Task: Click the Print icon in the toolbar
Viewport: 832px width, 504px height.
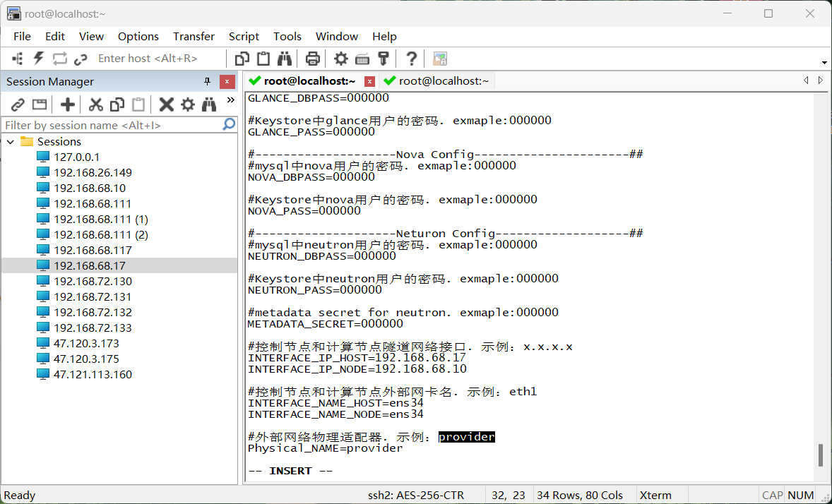Action: point(312,59)
